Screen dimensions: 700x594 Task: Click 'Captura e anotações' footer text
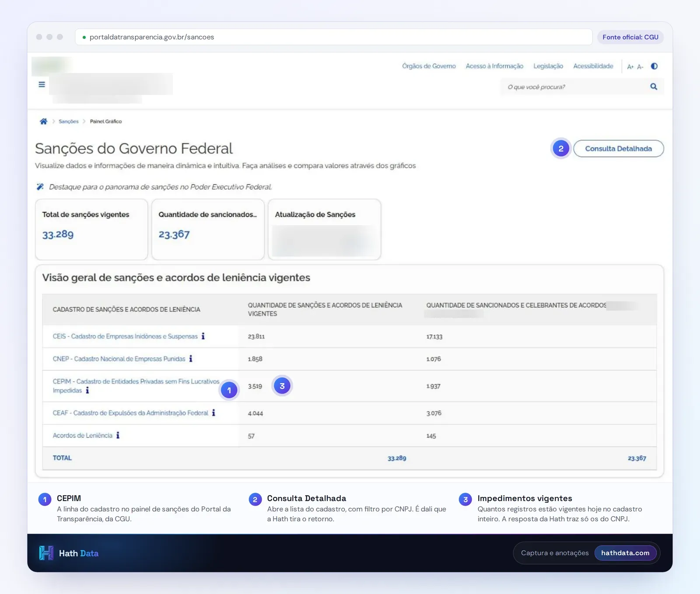point(555,553)
